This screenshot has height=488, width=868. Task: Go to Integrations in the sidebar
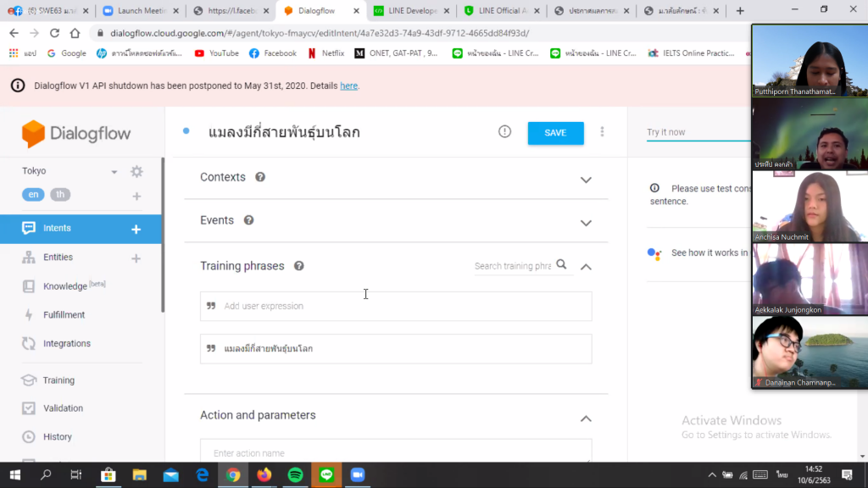(x=66, y=344)
